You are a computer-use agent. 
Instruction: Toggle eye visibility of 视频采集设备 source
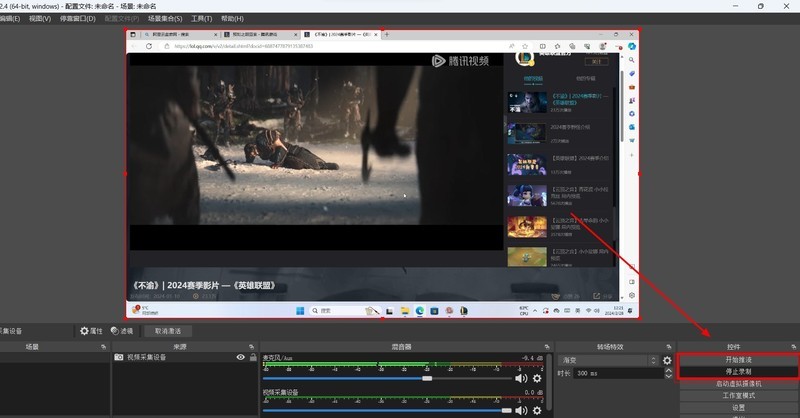click(240, 357)
